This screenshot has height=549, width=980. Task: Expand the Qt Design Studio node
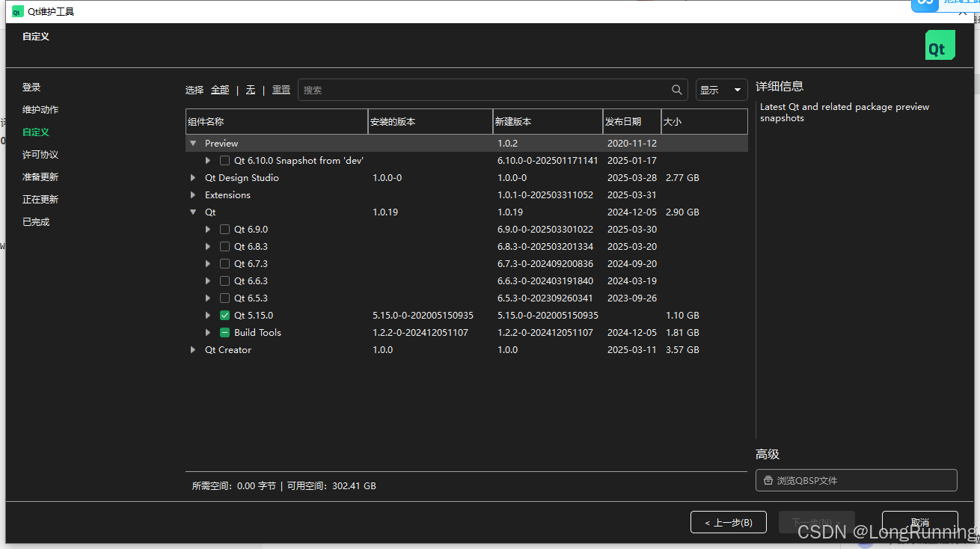tap(193, 178)
